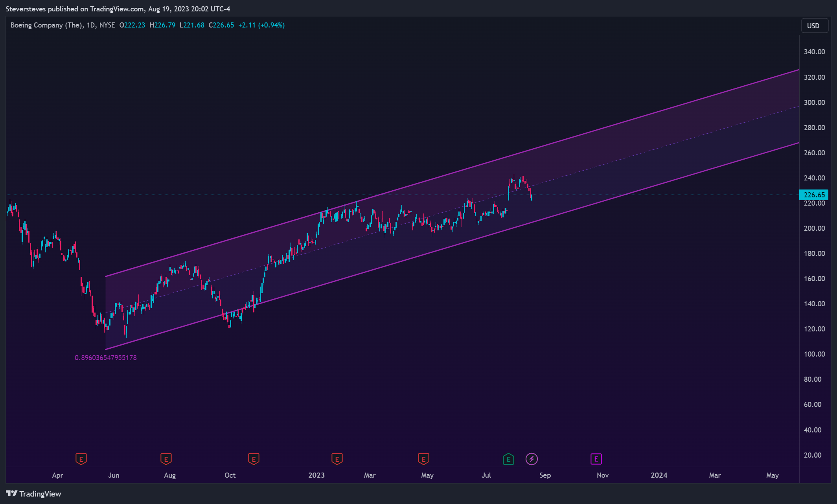Click the 200.00 price axis label
Screen dimensions: 837x504
(x=814, y=228)
